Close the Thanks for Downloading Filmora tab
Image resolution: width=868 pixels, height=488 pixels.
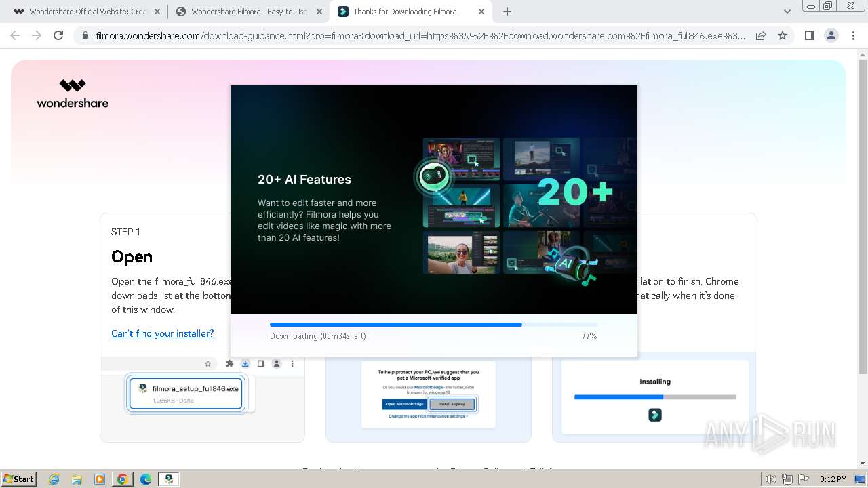(481, 12)
